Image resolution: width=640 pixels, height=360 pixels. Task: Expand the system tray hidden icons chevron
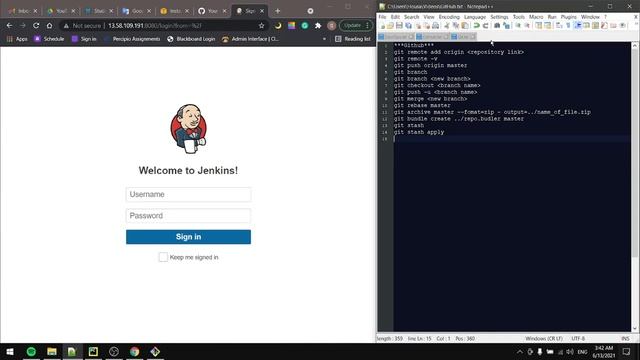(520, 351)
